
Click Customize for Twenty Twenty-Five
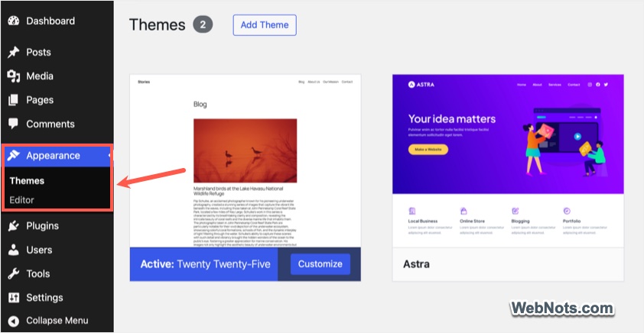click(320, 264)
